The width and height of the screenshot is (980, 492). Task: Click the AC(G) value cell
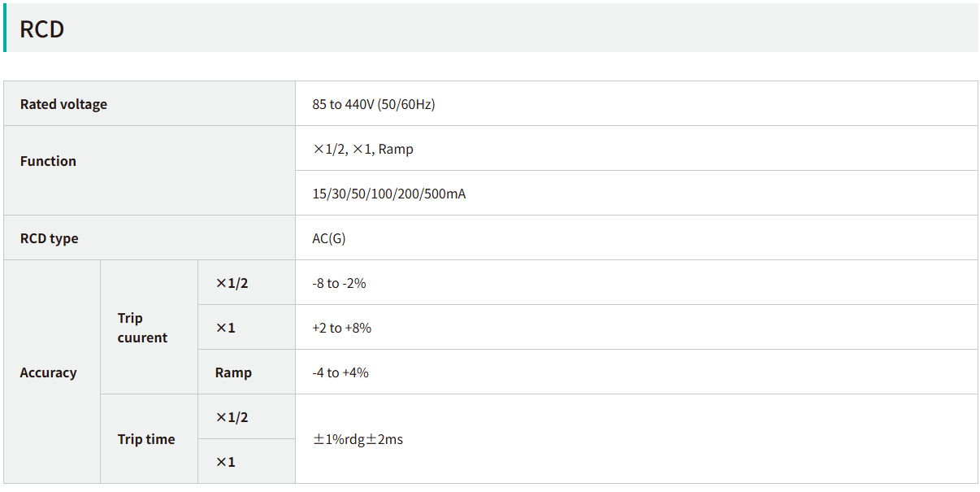(329, 238)
